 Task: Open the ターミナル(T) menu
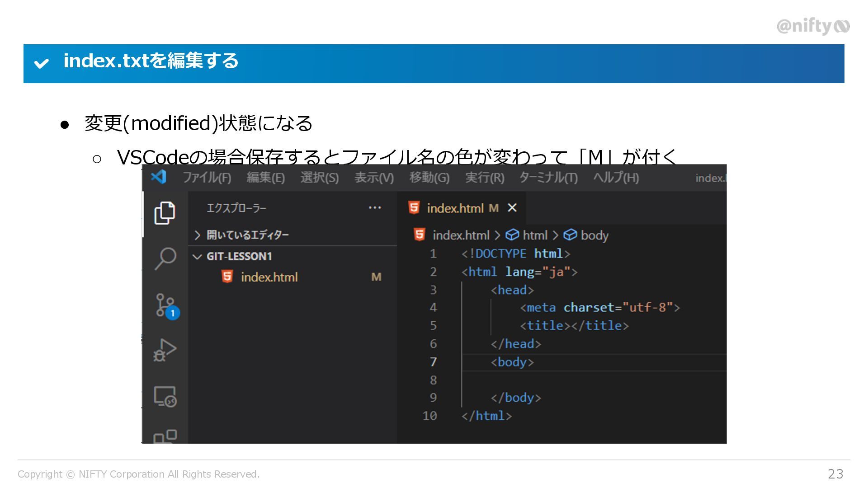click(x=548, y=178)
